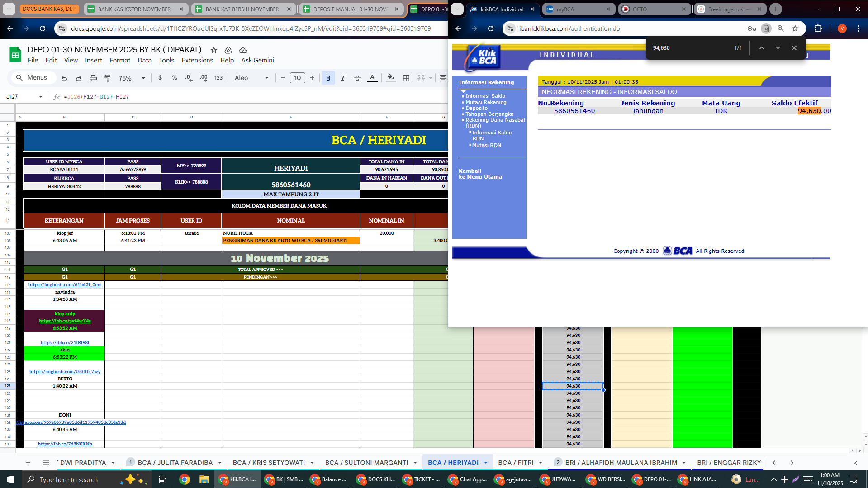
Task: Print the spreadsheet via printer icon
Action: [x=93, y=78]
